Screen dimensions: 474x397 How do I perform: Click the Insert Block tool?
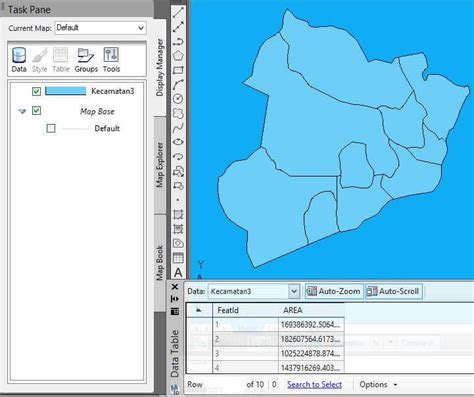(178, 171)
